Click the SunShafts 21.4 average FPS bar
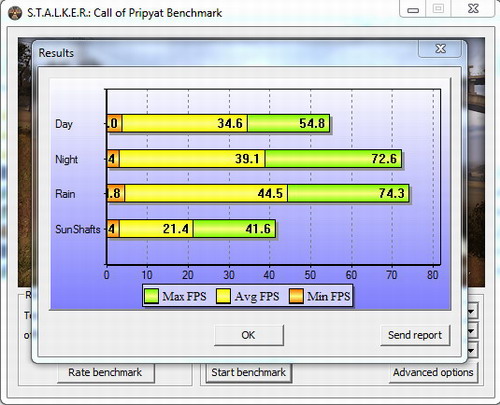 [156, 229]
